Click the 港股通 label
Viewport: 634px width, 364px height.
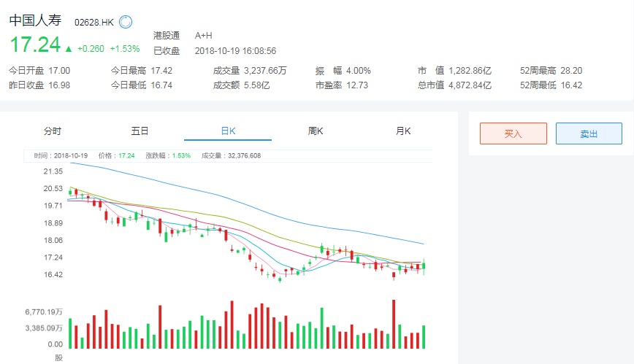(167, 35)
